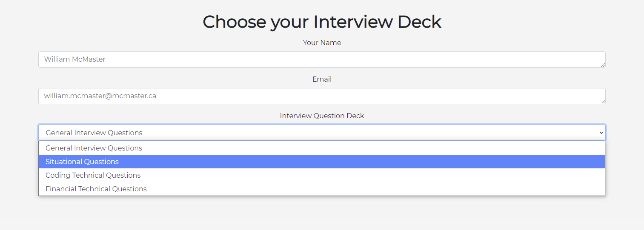Click the Your Name text field
Screen dimensions: 644x230
(x=322, y=60)
